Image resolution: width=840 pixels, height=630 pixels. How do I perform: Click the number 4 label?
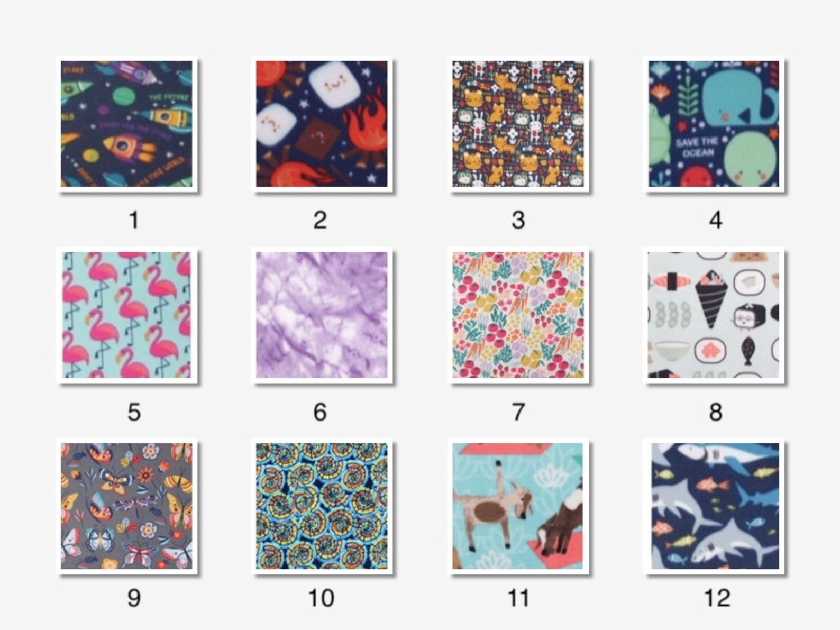tap(716, 220)
